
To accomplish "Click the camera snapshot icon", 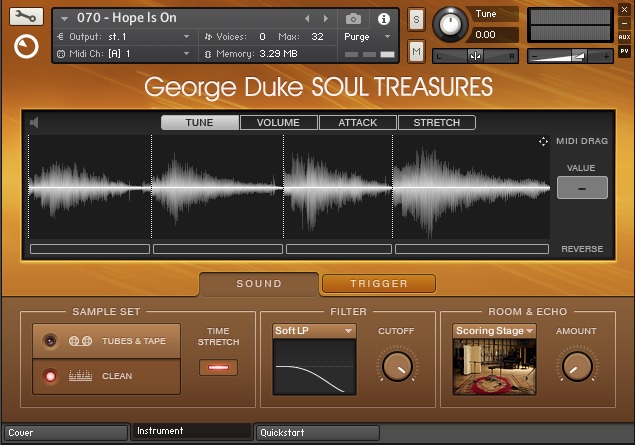I will coord(354,18).
